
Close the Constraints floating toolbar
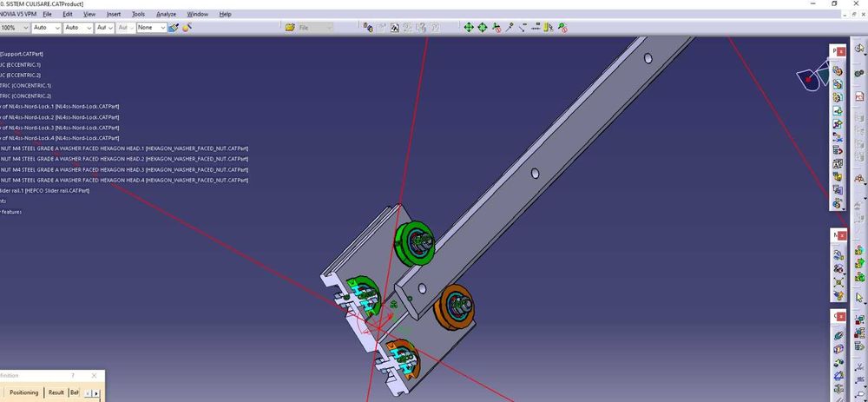coord(841,317)
